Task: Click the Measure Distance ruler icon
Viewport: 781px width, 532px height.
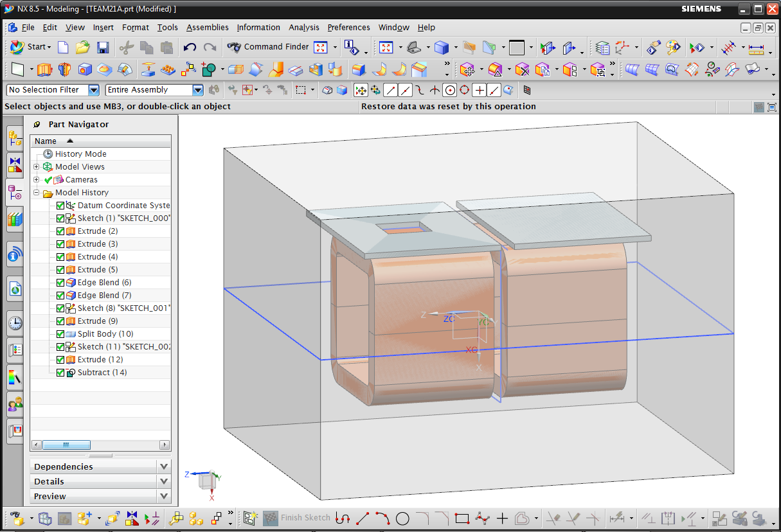Action: pos(757,48)
